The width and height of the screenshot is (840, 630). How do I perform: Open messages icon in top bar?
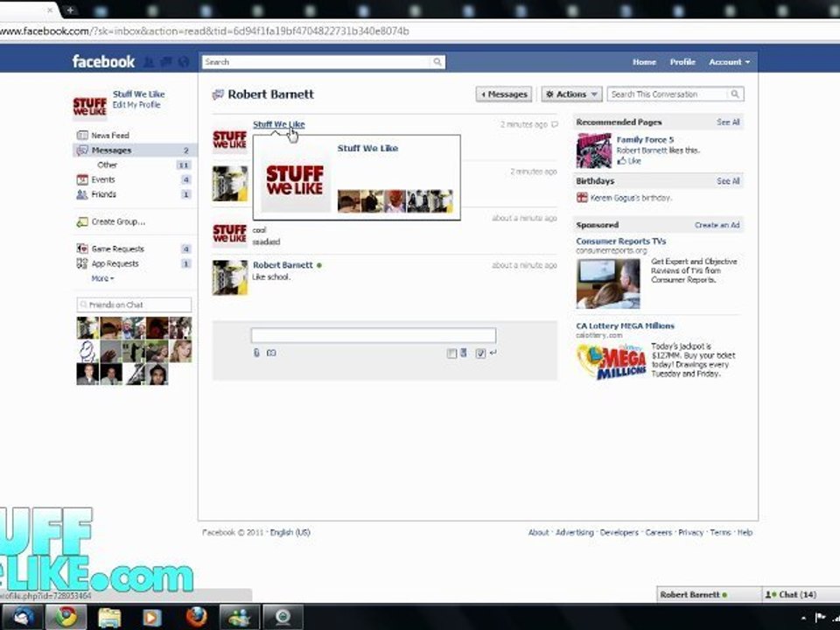tap(166, 62)
